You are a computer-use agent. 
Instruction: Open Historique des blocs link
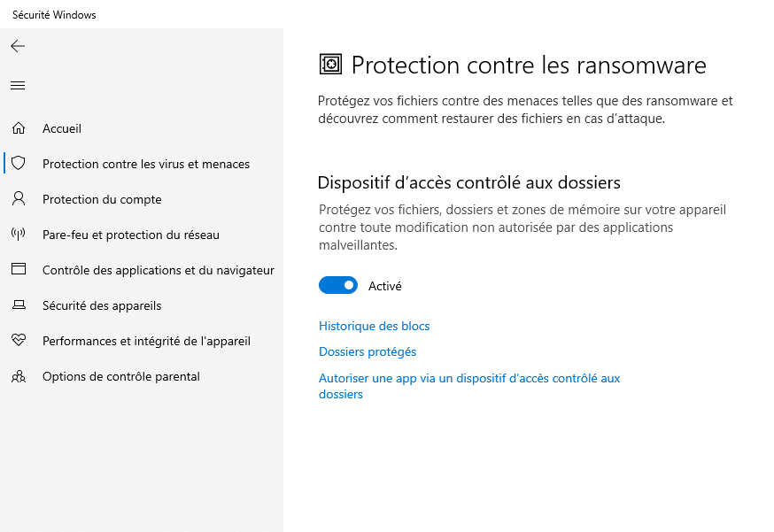374,327
